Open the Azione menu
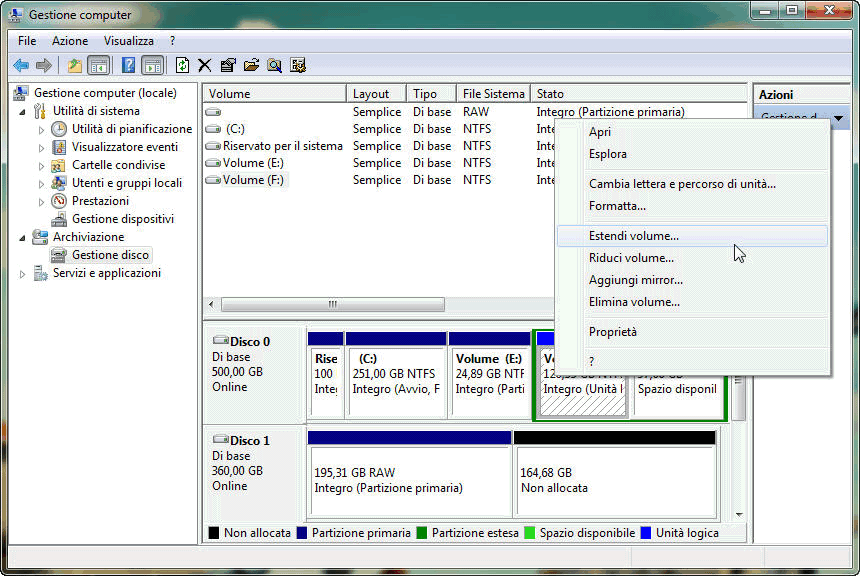The image size is (860, 576). coord(70,41)
